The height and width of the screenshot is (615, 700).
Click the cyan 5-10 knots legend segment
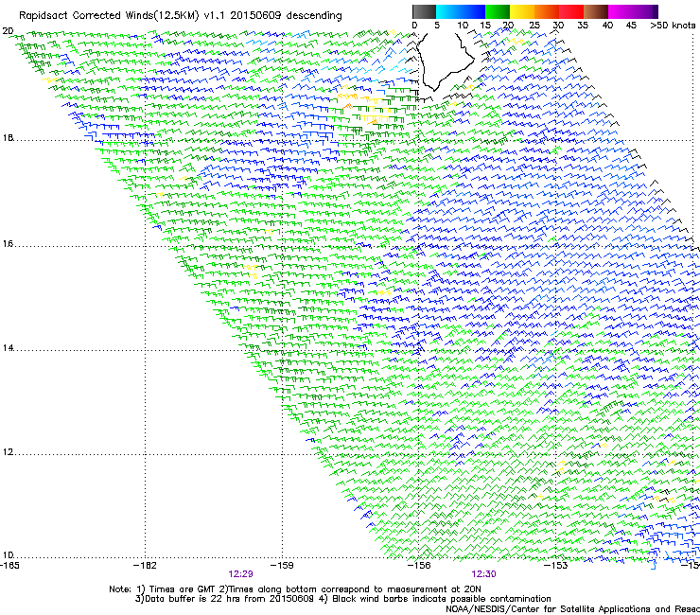[448, 11]
